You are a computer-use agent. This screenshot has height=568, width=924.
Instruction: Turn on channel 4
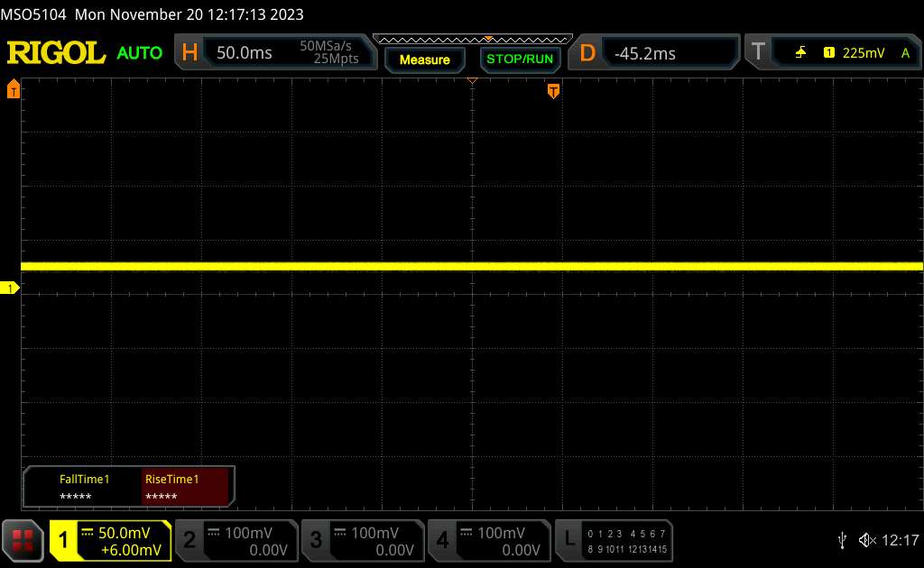coord(488,540)
